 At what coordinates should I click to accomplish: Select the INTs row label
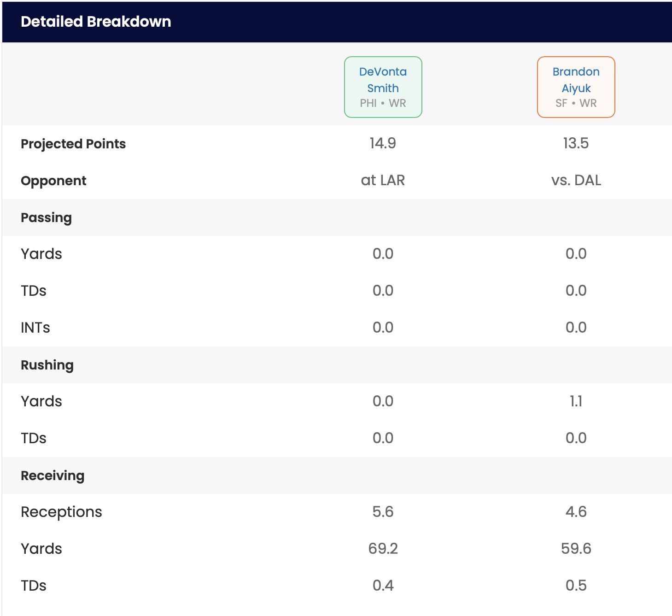(x=35, y=328)
